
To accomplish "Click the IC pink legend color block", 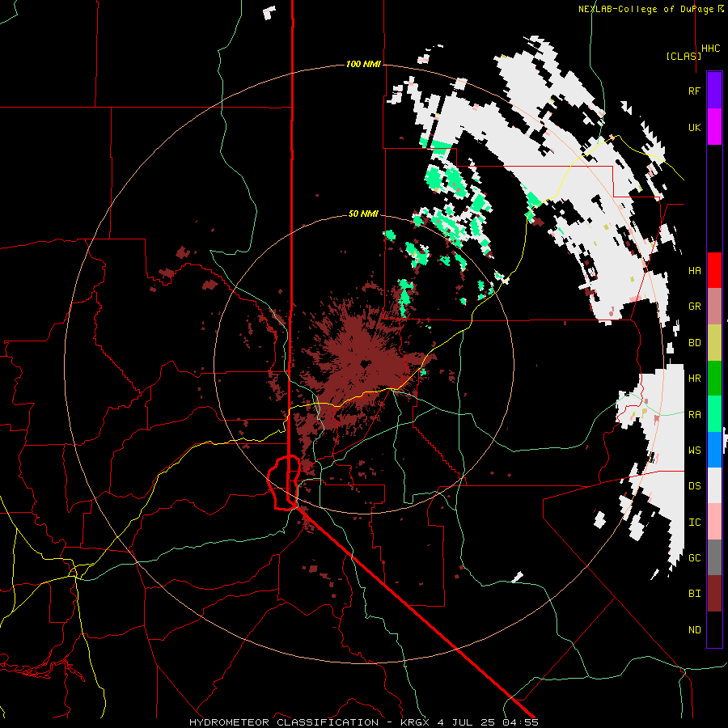I will [714, 522].
